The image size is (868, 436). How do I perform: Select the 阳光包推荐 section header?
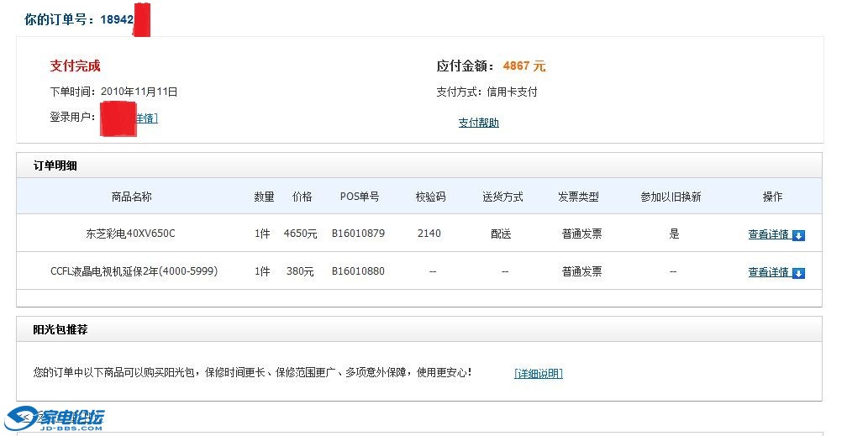[60, 329]
